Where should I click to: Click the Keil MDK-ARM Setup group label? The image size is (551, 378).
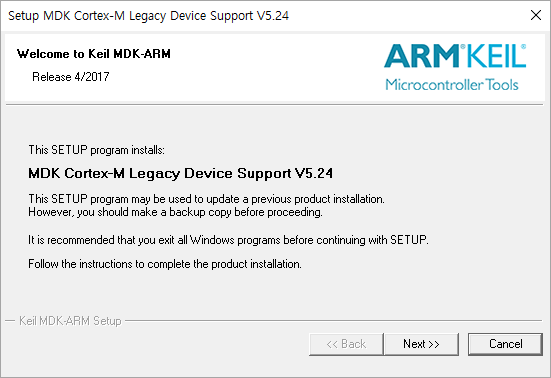point(70,321)
